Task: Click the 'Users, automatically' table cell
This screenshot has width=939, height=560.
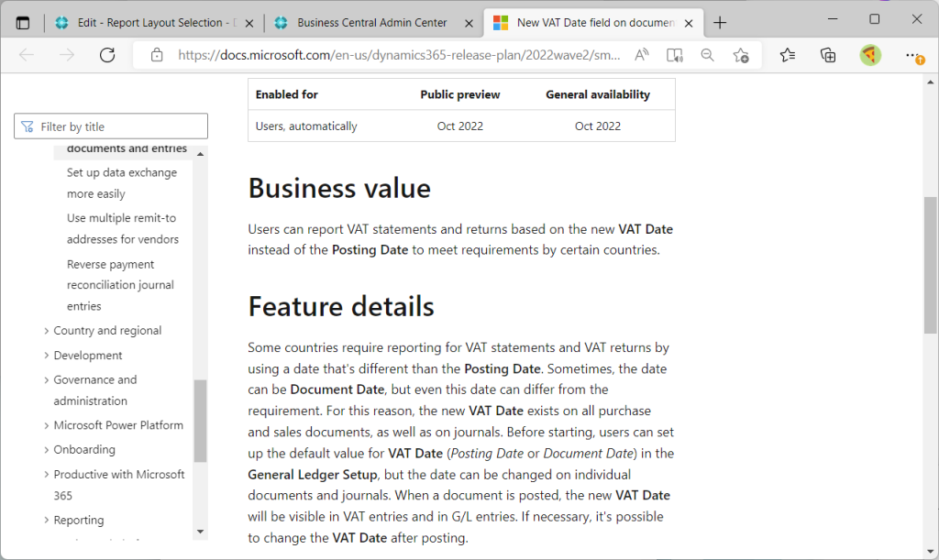Action: pos(306,126)
